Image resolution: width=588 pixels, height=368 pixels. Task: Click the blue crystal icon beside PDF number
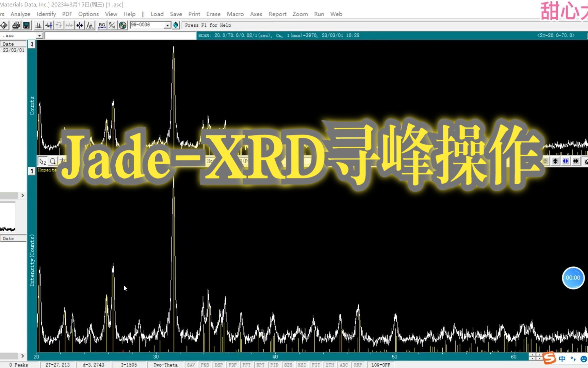[176, 25]
